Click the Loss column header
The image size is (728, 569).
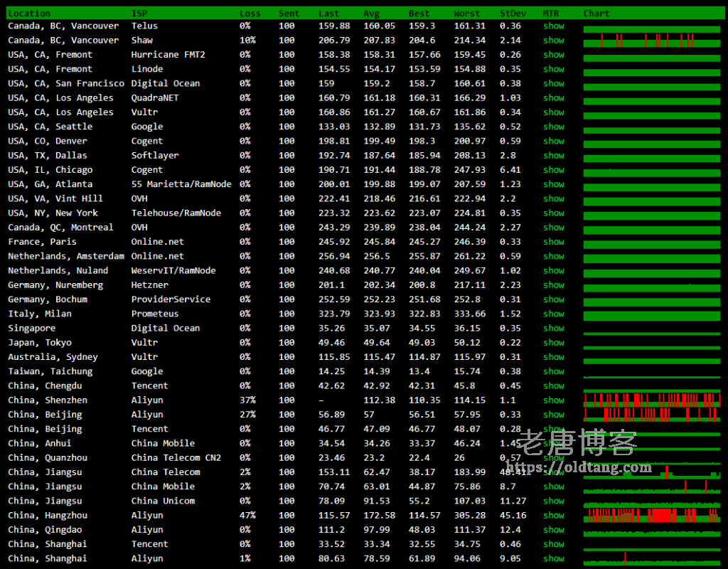click(x=250, y=14)
